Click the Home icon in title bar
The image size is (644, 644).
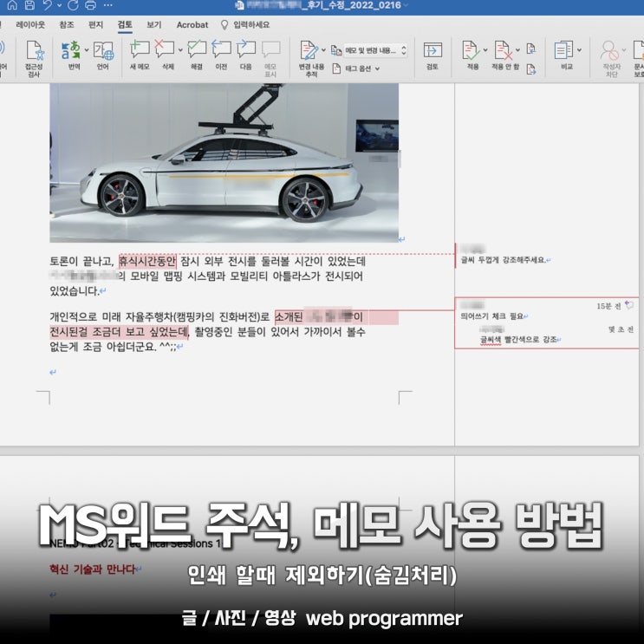click(12, 5)
